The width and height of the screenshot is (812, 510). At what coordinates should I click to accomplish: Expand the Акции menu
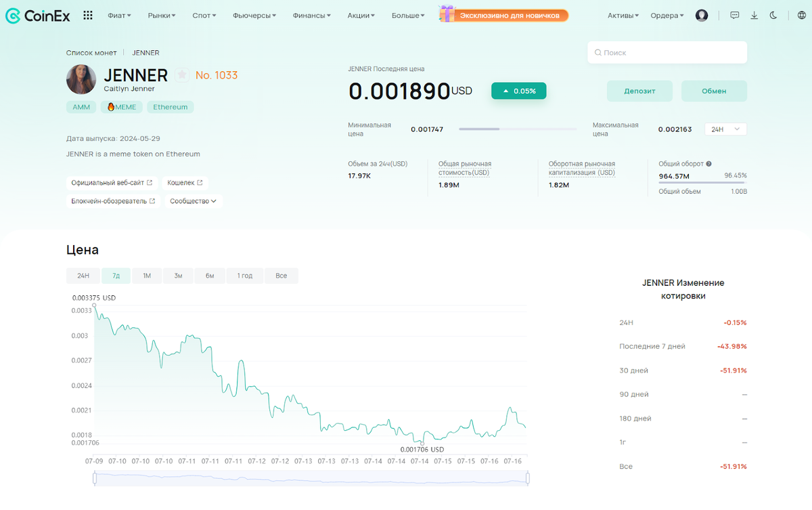[x=361, y=15]
